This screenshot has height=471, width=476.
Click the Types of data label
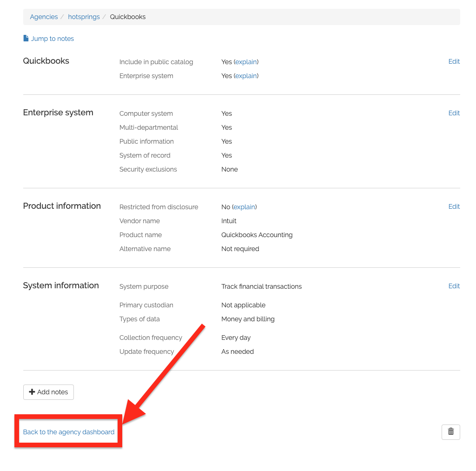pos(139,319)
